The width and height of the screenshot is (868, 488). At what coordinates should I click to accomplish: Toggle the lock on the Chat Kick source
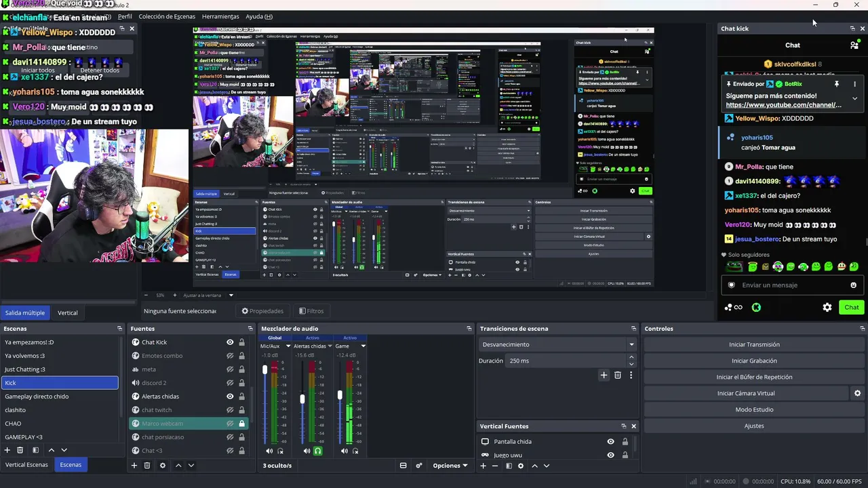click(x=241, y=342)
